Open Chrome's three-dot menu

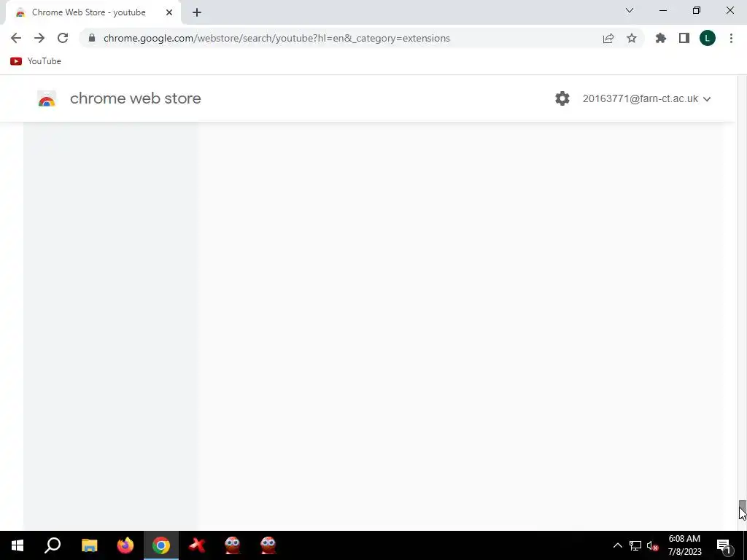click(731, 38)
